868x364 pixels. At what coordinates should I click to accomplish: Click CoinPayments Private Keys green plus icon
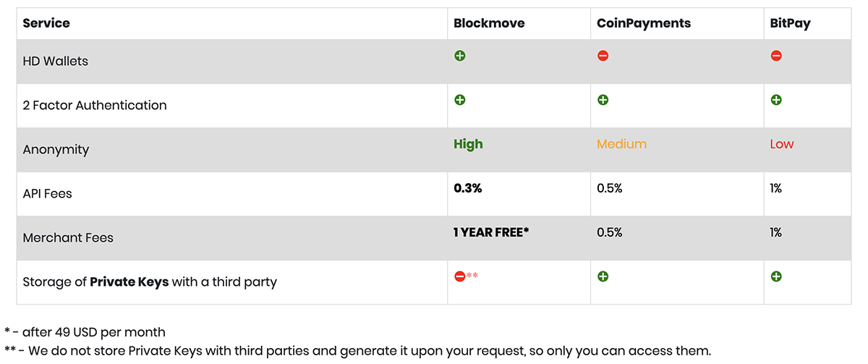click(x=603, y=276)
